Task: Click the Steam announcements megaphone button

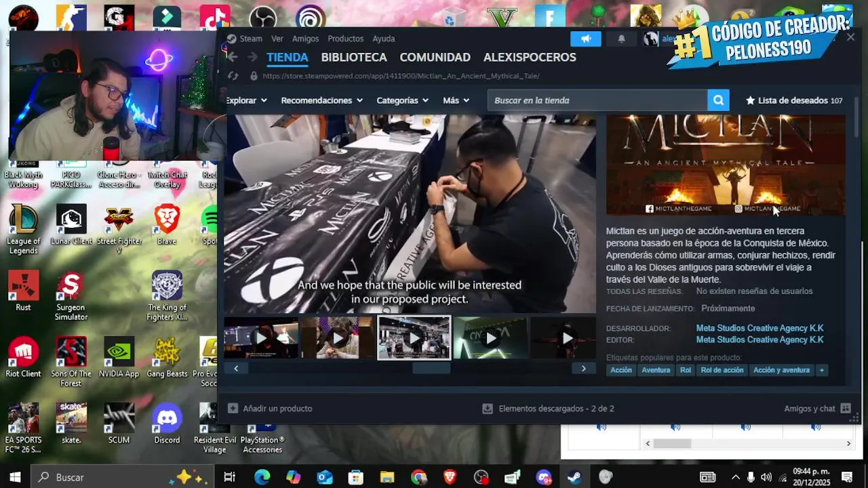Action: point(586,39)
